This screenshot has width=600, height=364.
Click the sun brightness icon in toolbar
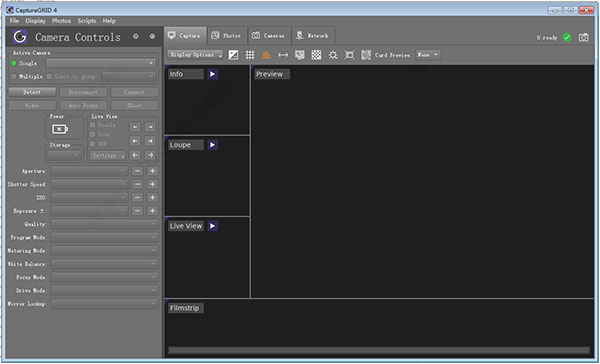pyautogui.click(x=333, y=55)
